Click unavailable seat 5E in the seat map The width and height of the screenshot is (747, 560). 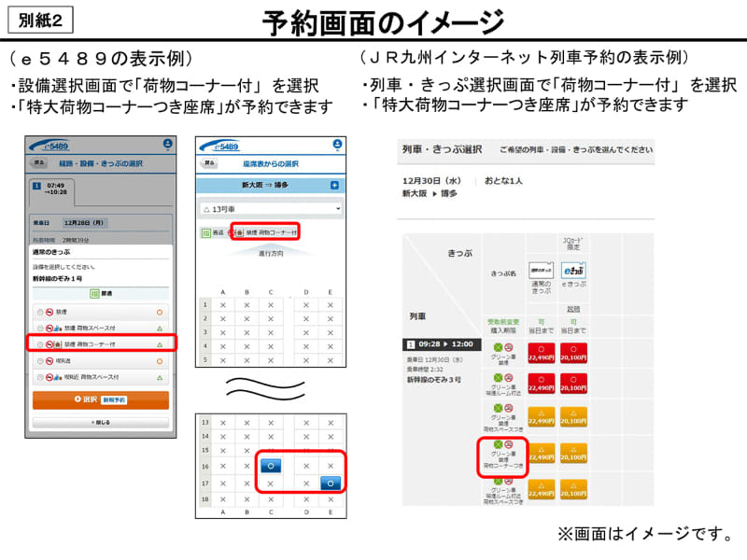(331, 360)
